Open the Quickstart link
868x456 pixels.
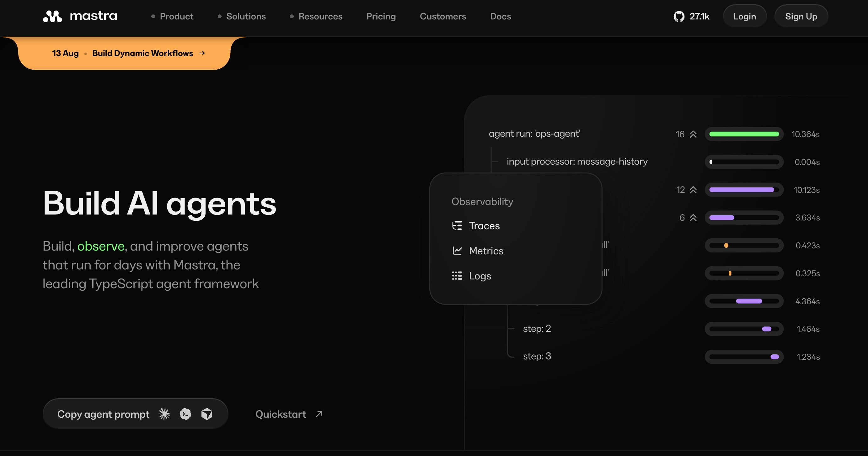[x=289, y=414]
